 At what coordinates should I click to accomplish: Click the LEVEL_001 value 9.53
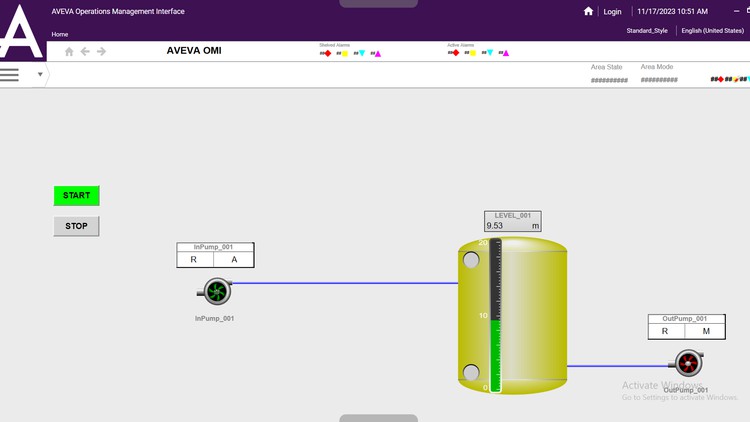tap(495, 226)
